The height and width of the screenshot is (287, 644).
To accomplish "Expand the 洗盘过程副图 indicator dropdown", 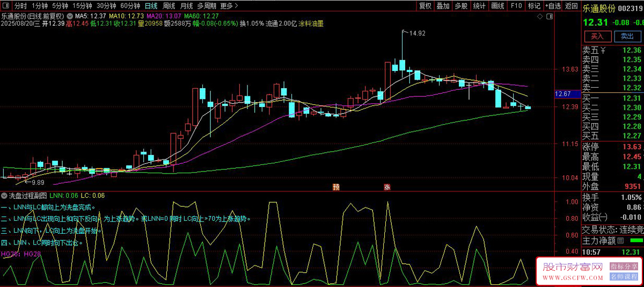I will (x=5, y=196).
